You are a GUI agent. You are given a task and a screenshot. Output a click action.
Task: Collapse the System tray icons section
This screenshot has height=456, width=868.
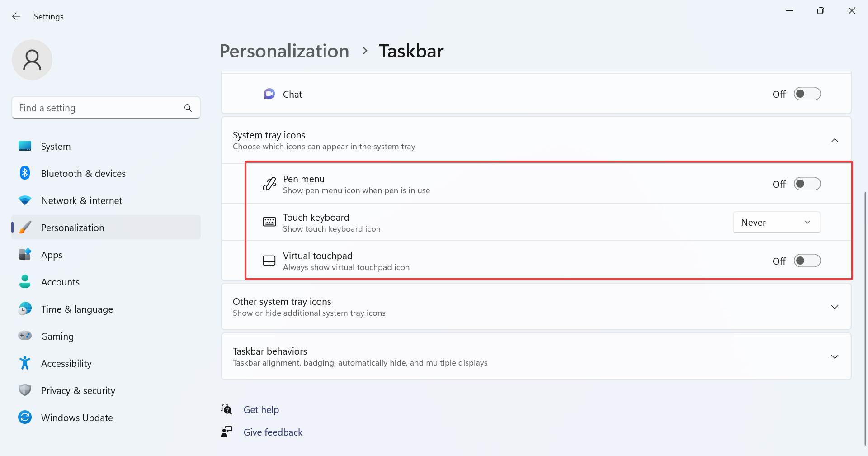point(835,140)
